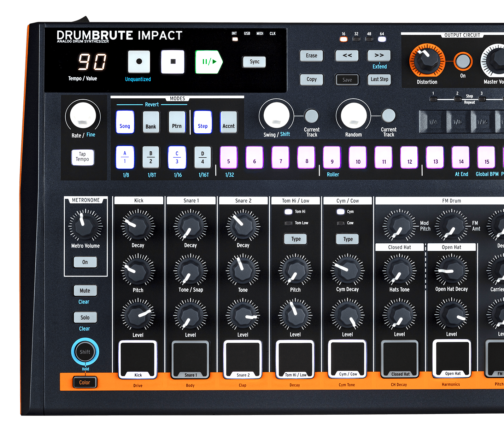Click the Swing / Shift knob

277,115
